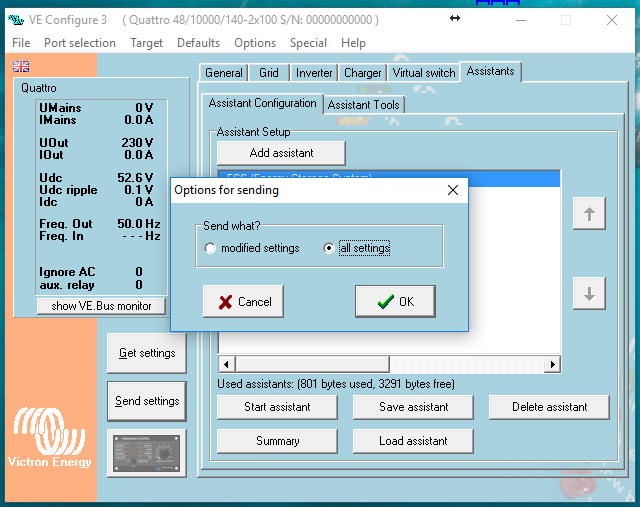
Task: Open the Options menu
Action: 255,43
